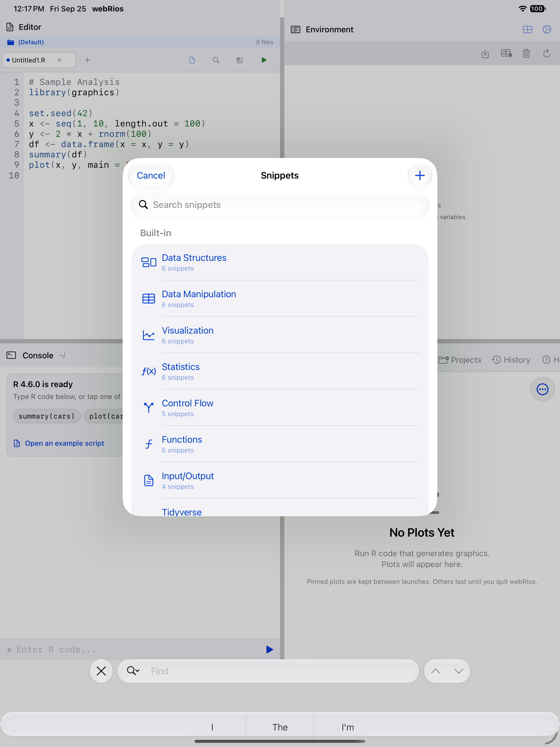Jump to next find match

(459, 671)
